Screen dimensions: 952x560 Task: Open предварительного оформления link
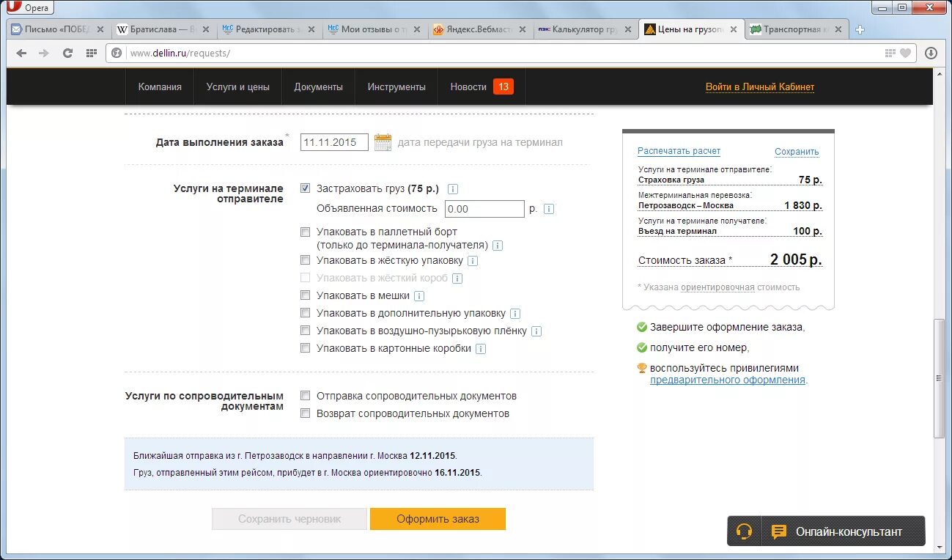point(728,380)
